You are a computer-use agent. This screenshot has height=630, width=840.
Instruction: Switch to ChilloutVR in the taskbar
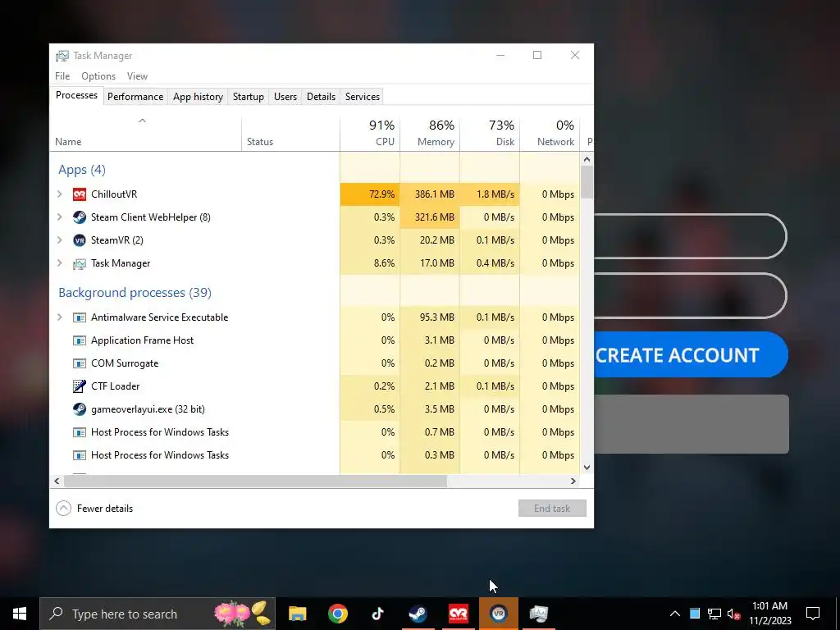pyautogui.click(x=458, y=614)
